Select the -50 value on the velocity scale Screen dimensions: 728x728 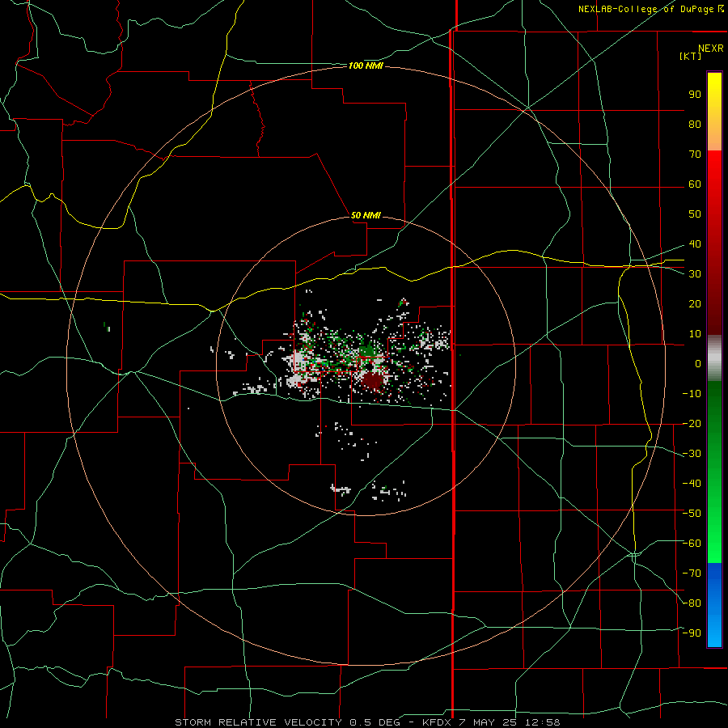692,514
